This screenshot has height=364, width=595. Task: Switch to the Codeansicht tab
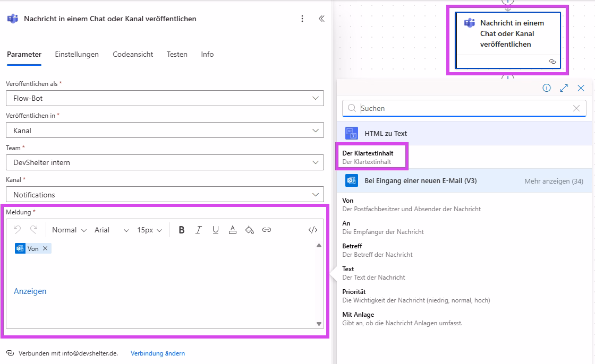point(133,54)
